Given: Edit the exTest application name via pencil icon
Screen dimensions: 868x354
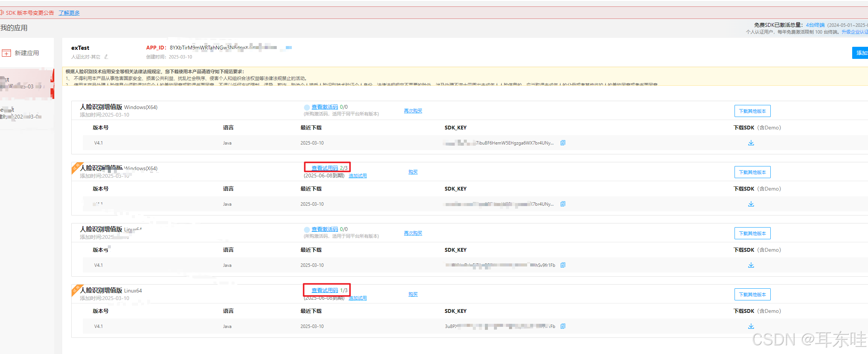Looking at the screenshot, I should tap(106, 57).
